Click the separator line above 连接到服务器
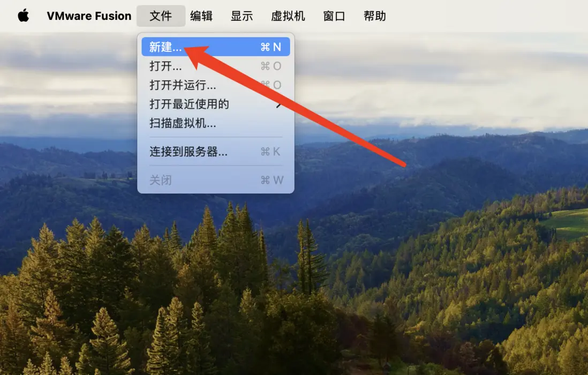 pyautogui.click(x=216, y=137)
